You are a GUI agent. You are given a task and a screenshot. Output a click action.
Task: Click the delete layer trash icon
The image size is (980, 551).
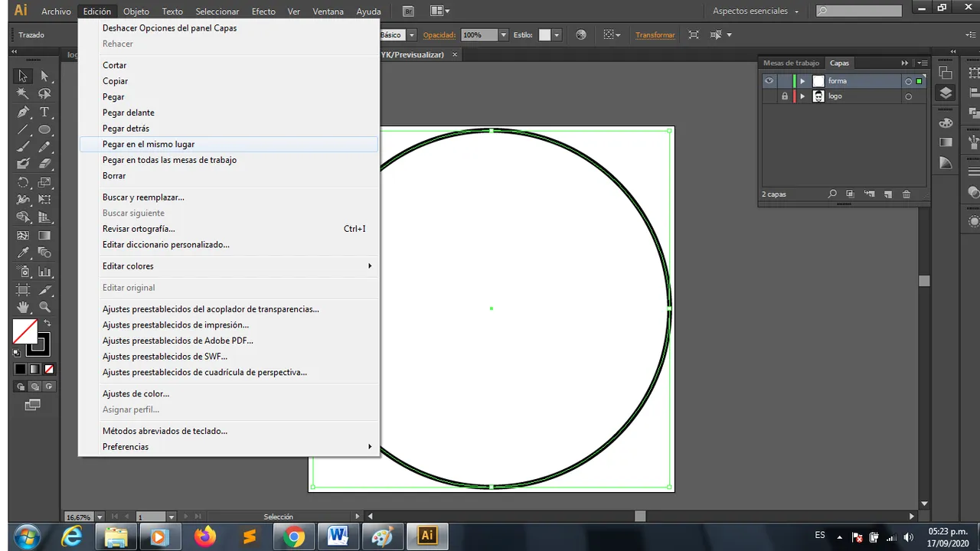(906, 194)
